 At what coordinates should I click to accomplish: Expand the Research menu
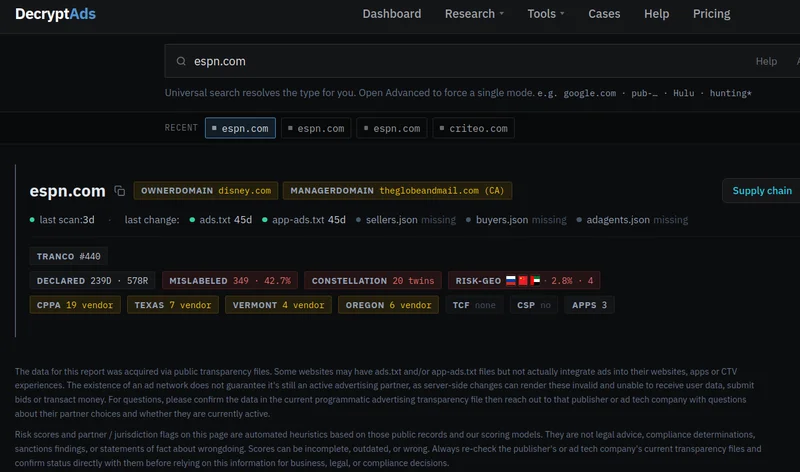click(x=474, y=14)
